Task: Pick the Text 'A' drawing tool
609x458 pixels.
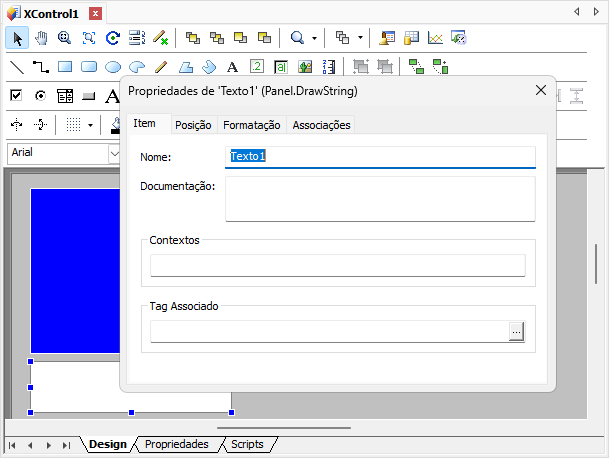Action: click(232, 67)
